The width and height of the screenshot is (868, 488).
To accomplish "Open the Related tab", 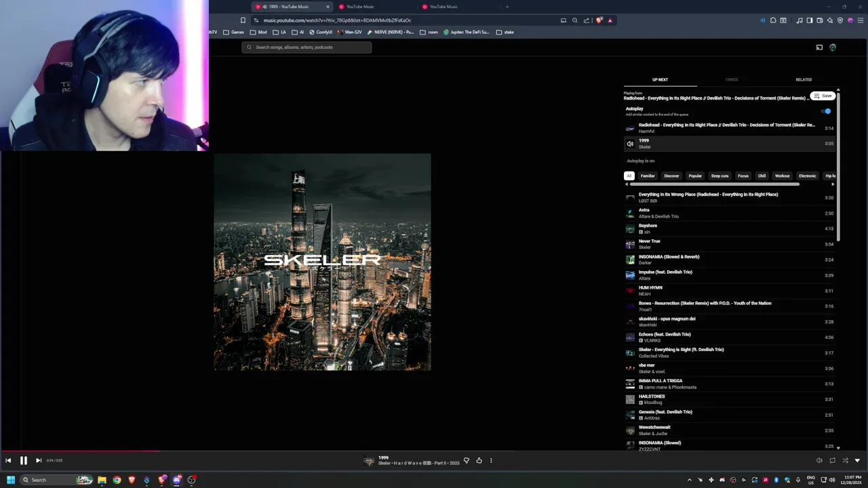I will [804, 79].
